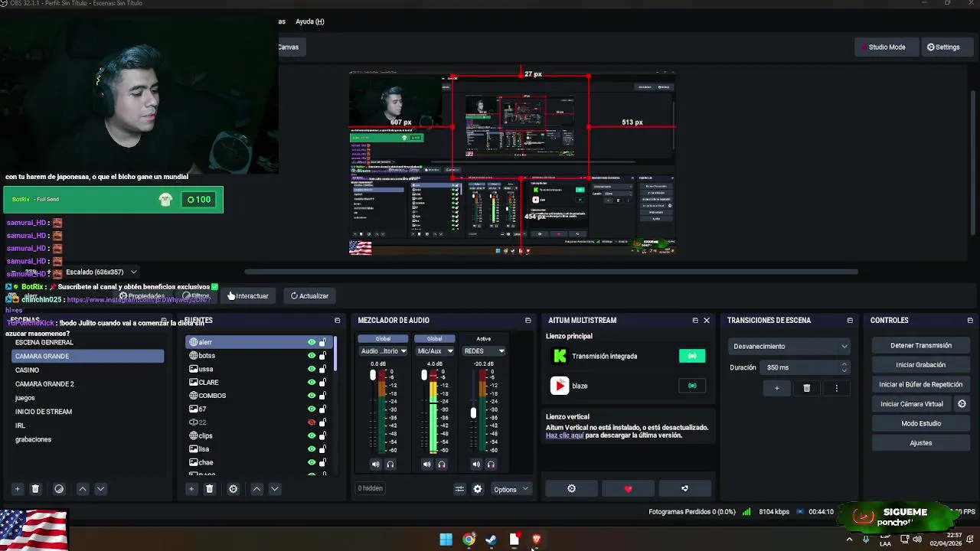Viewport: 980px width, 551px height.
Task: Open mixer layout sliders icon
Action: point(459,489)
